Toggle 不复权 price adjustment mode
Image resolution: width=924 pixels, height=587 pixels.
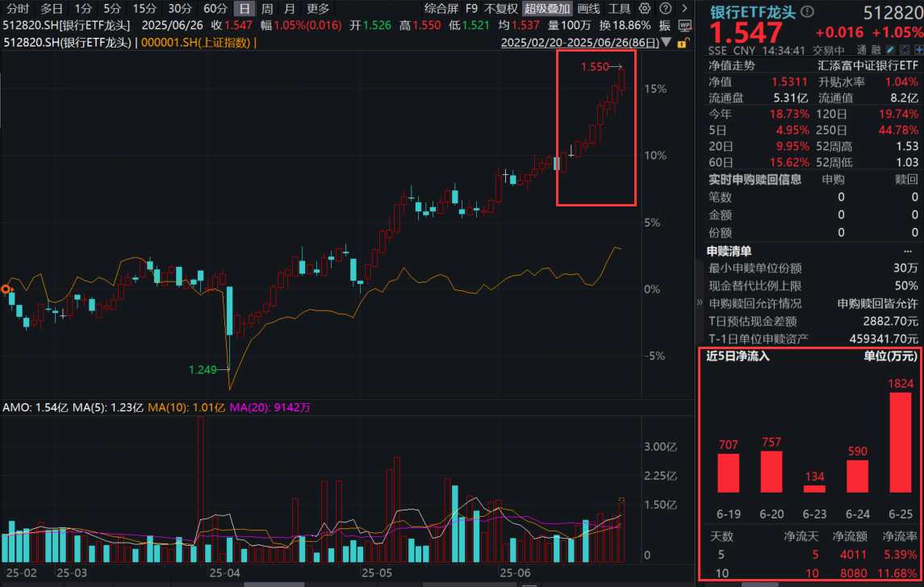[x=500, y=9]
